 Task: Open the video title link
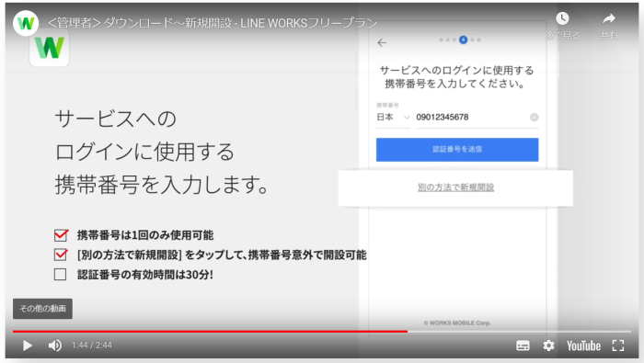coord(213,23)
